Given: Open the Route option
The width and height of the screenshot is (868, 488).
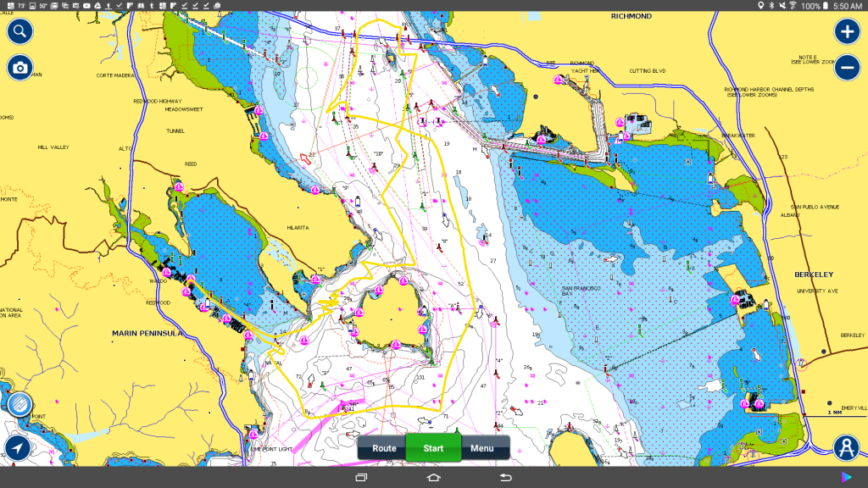Looking at the screenshot, I should pos(383,448).
